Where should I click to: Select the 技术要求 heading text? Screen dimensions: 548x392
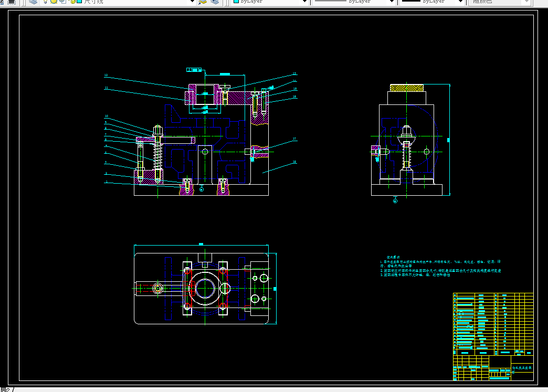(393, 257)
